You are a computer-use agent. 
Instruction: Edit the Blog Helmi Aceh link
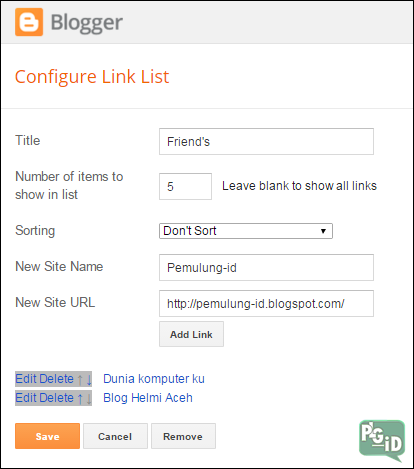(x=26, y=398)
